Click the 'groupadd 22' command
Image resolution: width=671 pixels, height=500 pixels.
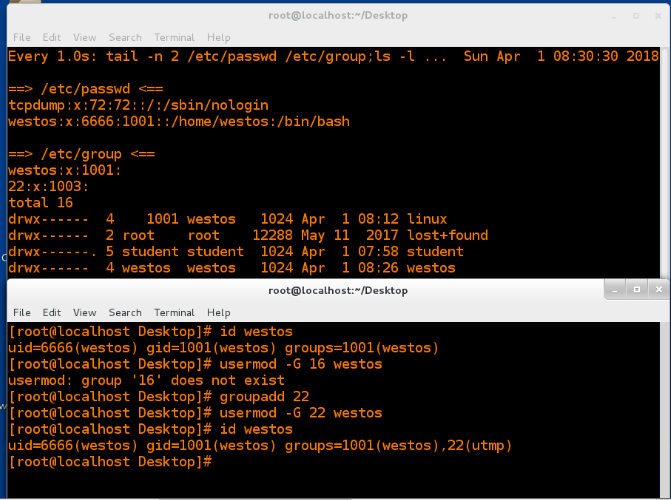(x=264, y=397)
